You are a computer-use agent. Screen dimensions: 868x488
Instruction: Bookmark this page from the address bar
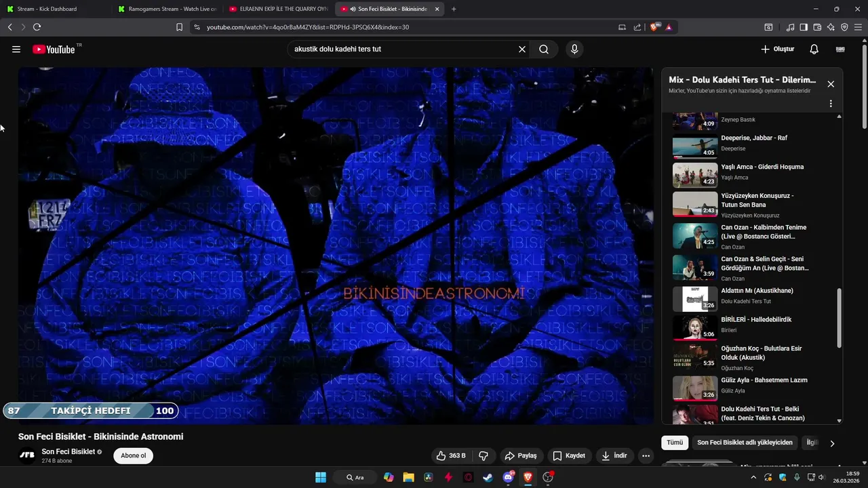pyautogui.click(x=179, y=27)
